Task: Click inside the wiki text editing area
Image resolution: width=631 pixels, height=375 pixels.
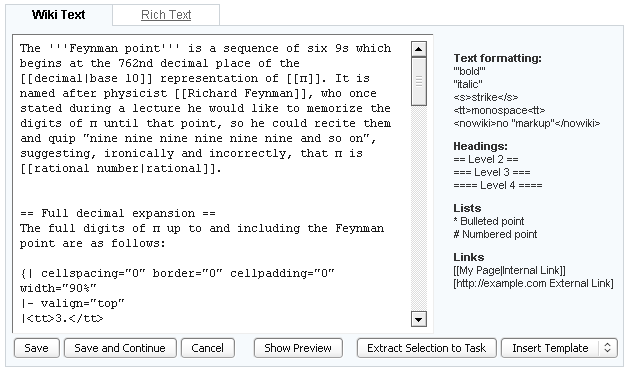Action: (x=212, y=184)
